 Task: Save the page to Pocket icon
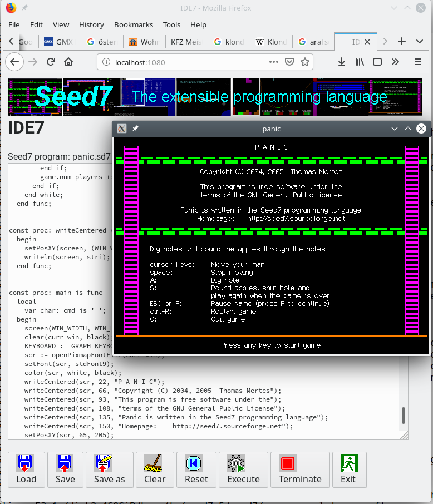tap(289, 62)
